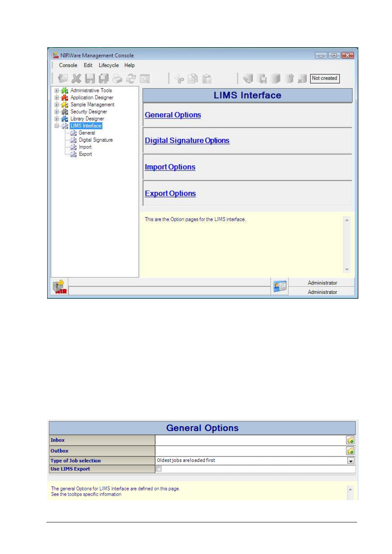Select General under LIMS Interface tree
The width and height of the screenshot is (392, 554).
tap(87, 133)
